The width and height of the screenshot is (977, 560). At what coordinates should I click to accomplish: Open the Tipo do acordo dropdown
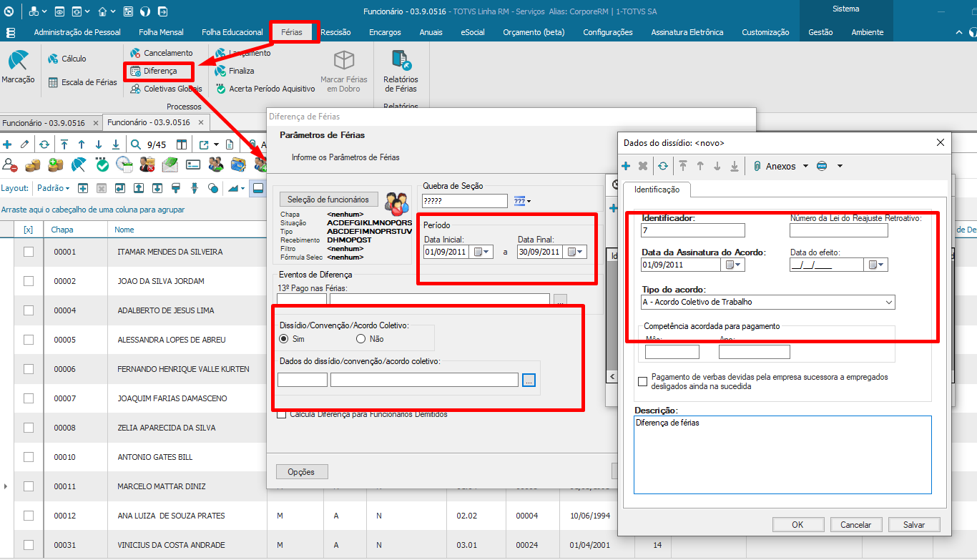tap(889, 303)
